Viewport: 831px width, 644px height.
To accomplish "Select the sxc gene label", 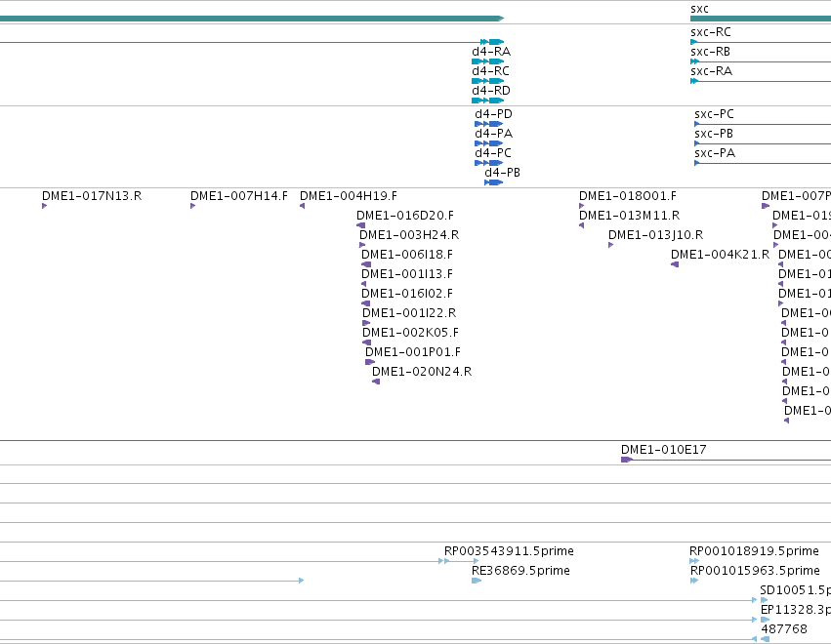I will 699,9.
